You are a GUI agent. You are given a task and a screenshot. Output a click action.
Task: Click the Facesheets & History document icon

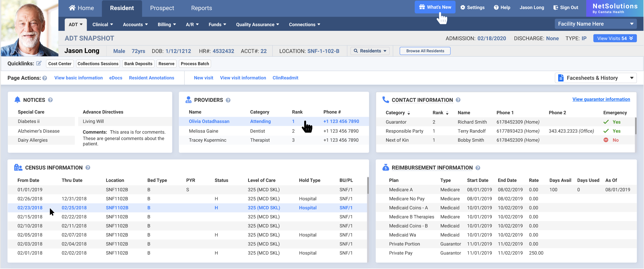pyautogui.click(x=561, y=78)
